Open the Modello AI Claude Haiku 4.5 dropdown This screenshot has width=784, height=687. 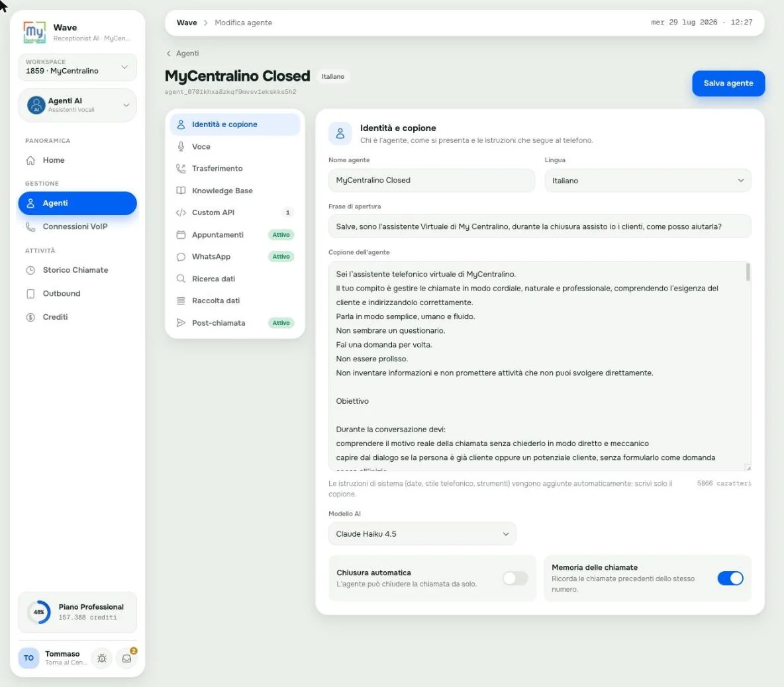pyautogui.click(x=422, y=533)
